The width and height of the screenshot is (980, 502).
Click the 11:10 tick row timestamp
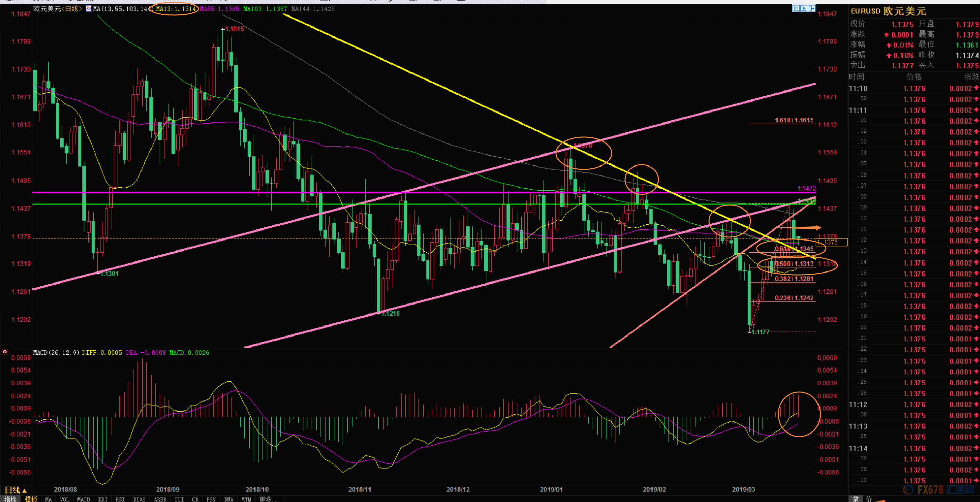(x=858, y=88)
